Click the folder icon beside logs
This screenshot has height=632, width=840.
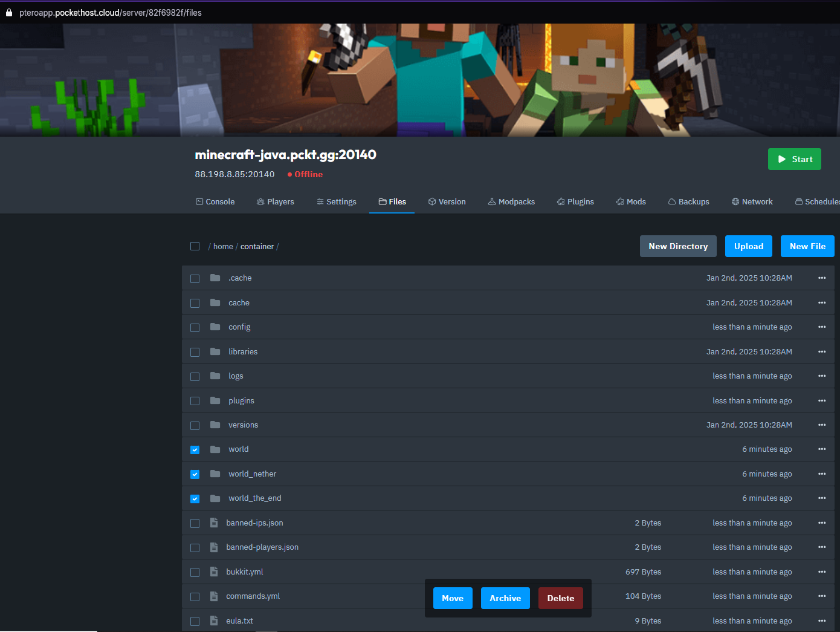(x=215, y=376)
